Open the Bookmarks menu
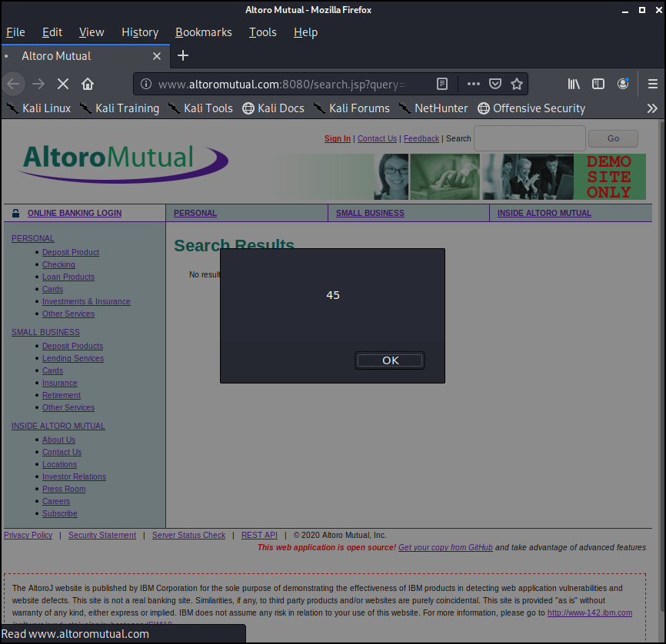This screenshot has height=644, width=666. (204, 32)
